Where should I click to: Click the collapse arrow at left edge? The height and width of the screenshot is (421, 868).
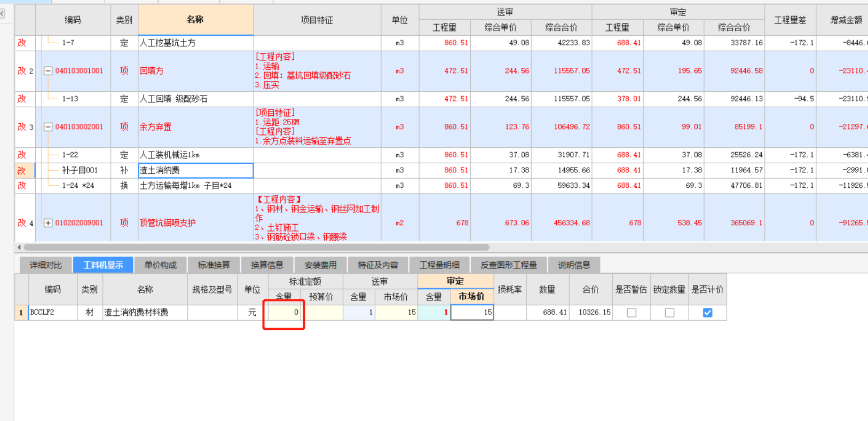(2, 13)
